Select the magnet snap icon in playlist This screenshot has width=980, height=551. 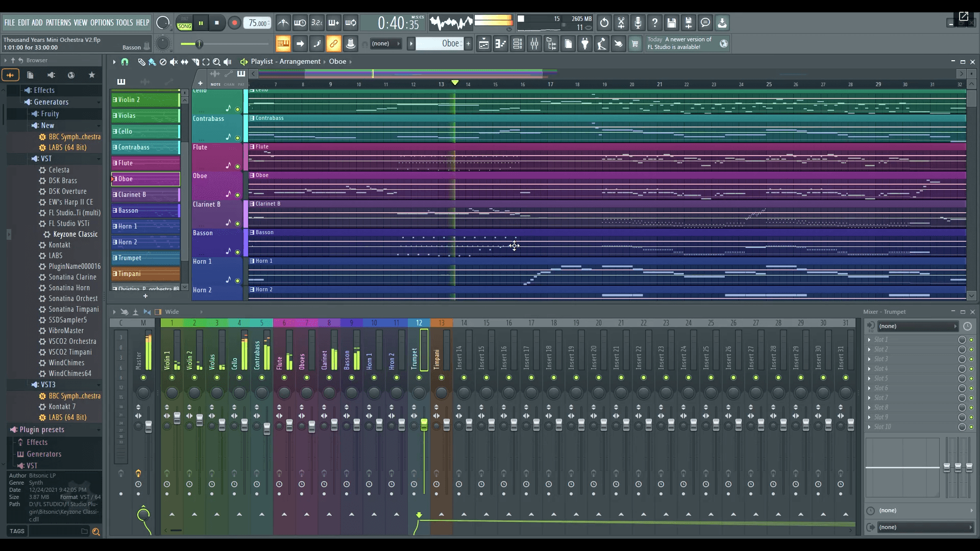(125, 62)
